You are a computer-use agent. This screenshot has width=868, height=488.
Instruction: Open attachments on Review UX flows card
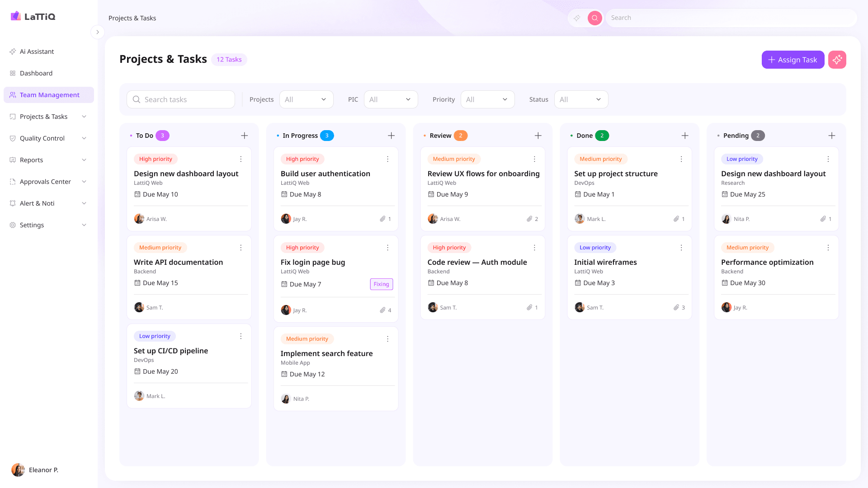coord(532,219)
